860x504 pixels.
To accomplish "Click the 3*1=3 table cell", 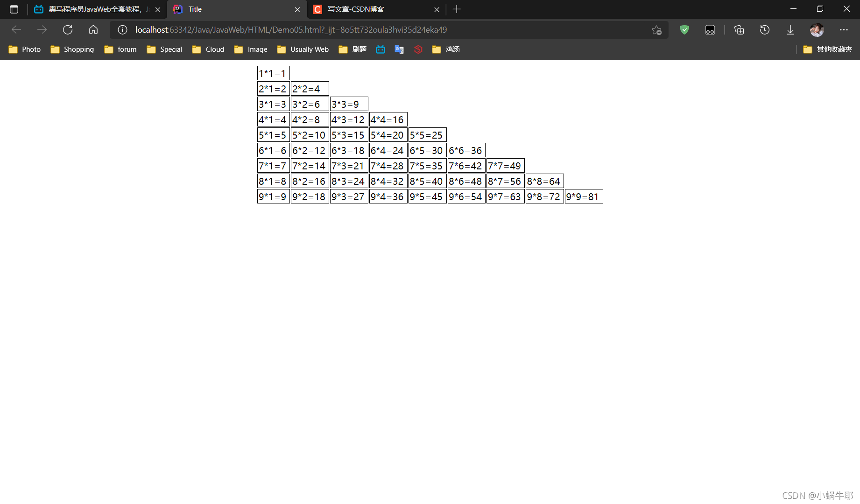I will click(x=274, y=104).
